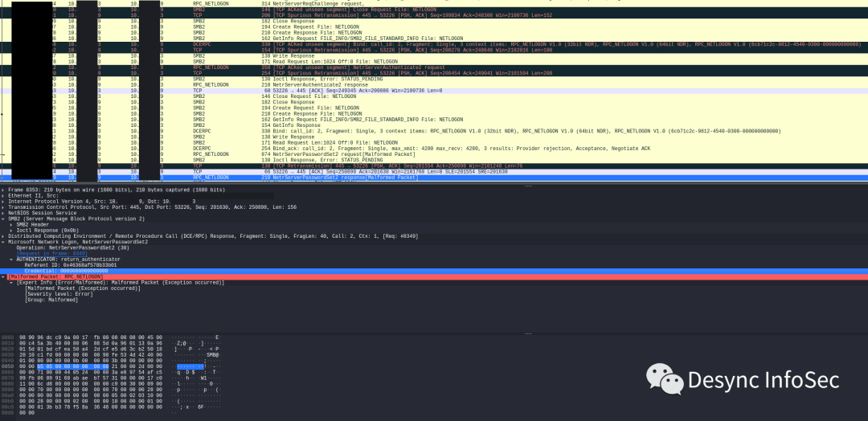This screenshot has height=421, width=868.
Task: Expand the SMB2 Header subtree
Action: 11,225
